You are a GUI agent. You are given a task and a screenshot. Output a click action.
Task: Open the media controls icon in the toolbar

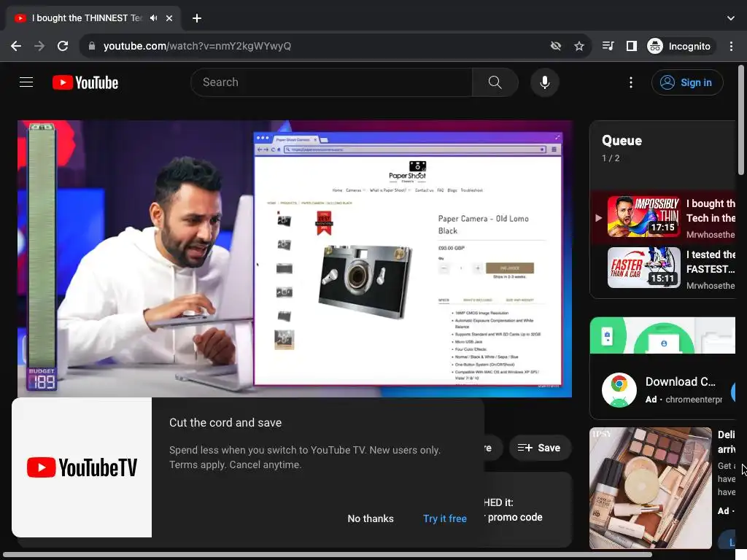608,46
